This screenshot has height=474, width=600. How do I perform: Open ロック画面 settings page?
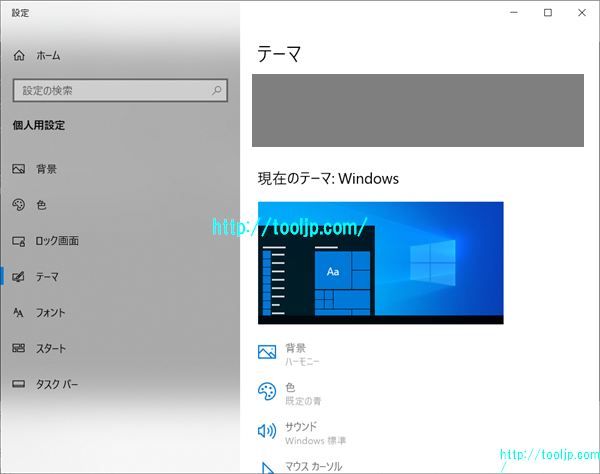click(x=57, y=241)
